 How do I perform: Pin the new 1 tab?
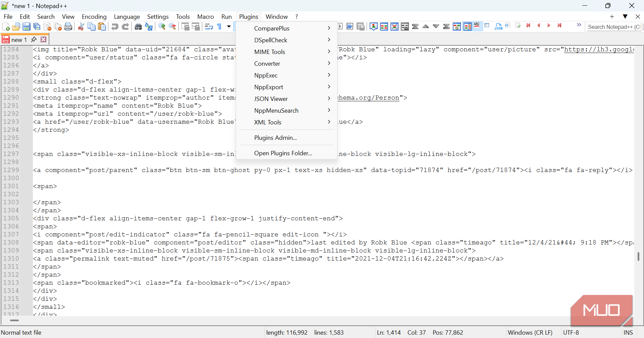pos(34,40)
